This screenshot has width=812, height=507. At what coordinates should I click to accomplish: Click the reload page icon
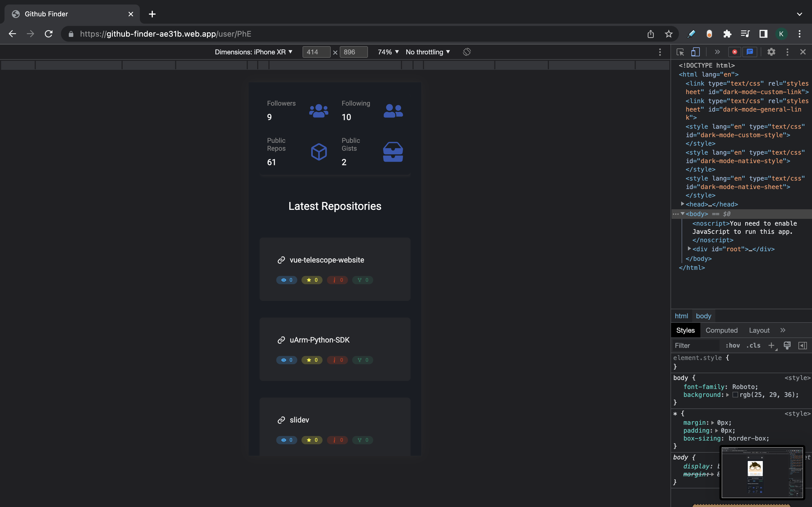pos(49,34)
